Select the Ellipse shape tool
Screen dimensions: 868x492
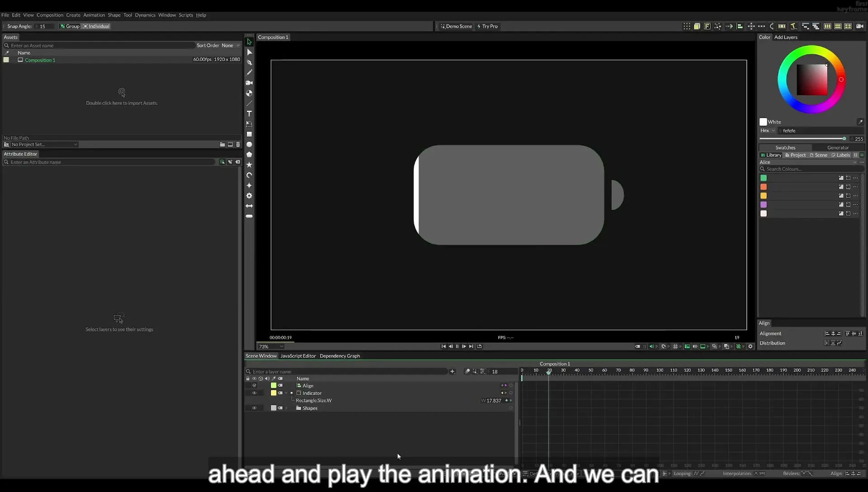pyautogui.click(x=249, y=144)
